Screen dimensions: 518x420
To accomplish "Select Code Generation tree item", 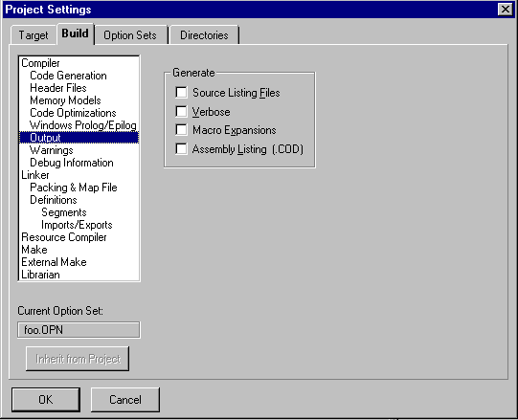I will click(x=68, y=76).
